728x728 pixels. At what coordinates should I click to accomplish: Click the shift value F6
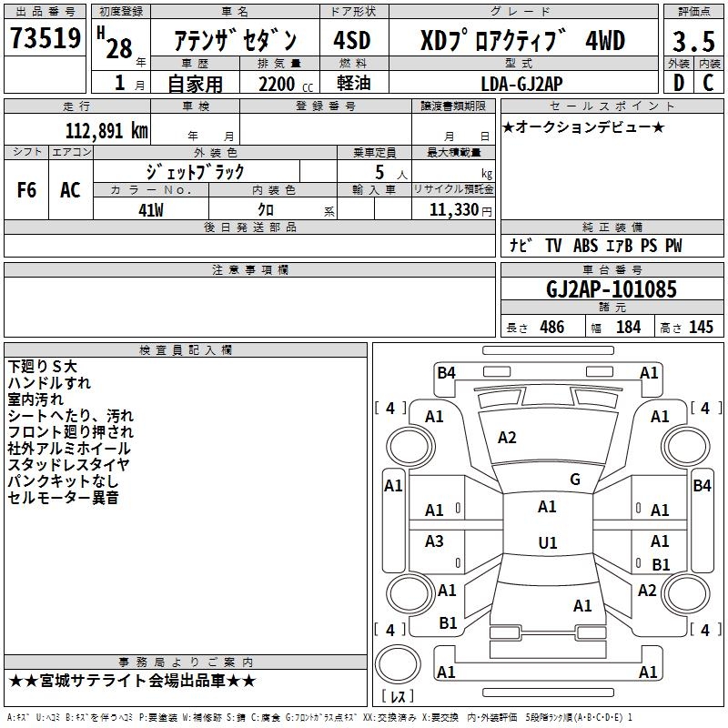(x=26, y=190)
